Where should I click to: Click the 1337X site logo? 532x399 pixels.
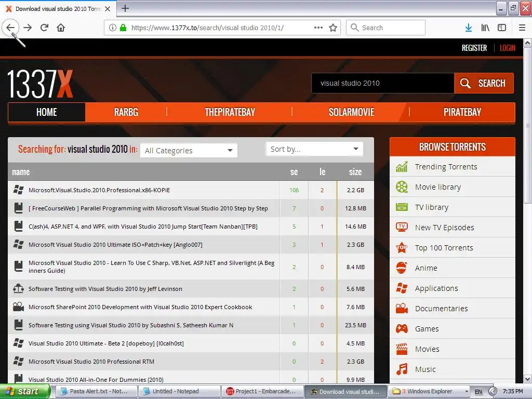[40, 84]
